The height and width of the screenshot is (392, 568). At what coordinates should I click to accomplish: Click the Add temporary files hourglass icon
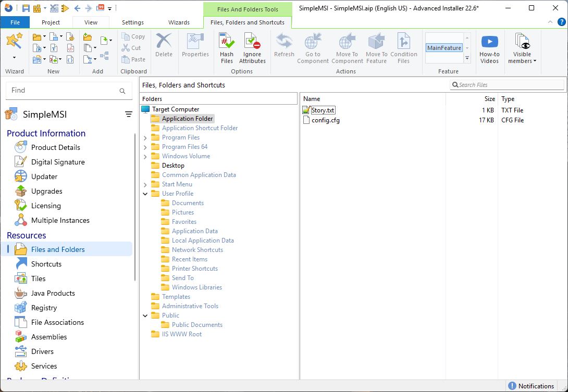tap(88, 59)
